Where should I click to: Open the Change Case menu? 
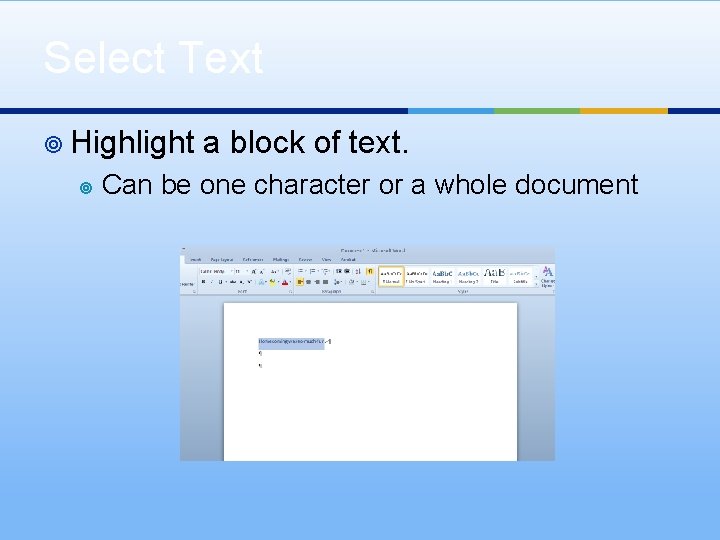[x=274, y=271]
